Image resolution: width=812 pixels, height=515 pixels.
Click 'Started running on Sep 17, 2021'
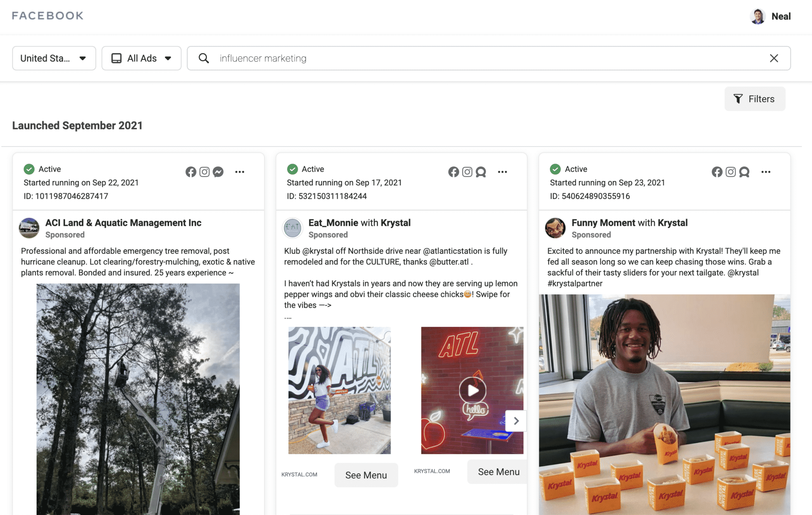point(344,183)
